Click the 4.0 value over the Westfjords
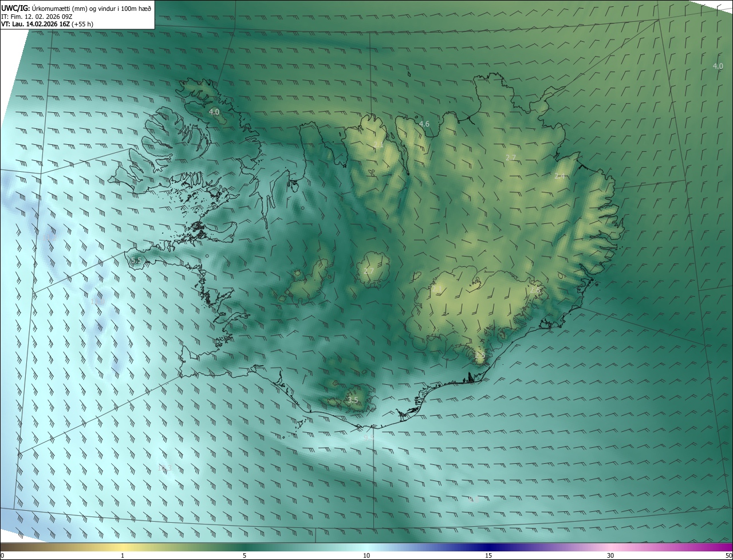The image size is (733, 560). (x=214, y=112)
